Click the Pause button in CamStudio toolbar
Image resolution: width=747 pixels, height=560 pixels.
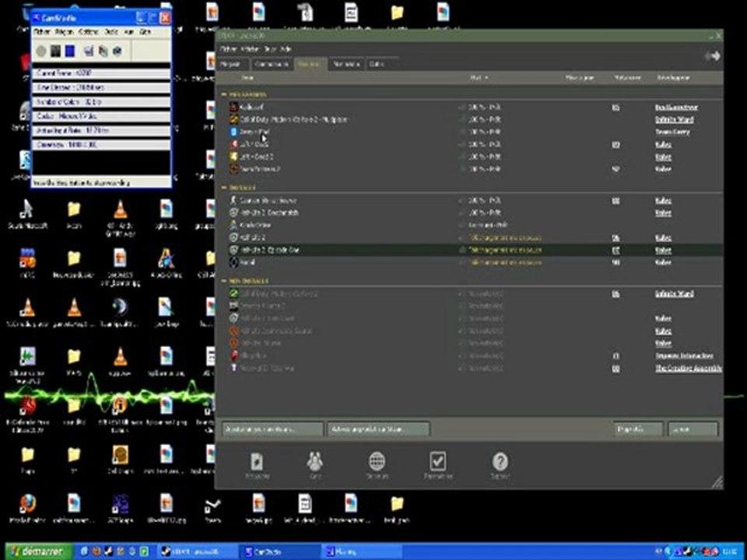(x=56, y=51)
